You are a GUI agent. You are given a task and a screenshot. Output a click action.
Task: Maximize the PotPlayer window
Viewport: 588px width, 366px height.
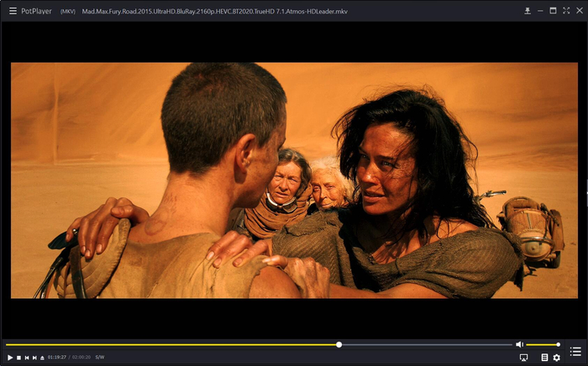(553, 10)
